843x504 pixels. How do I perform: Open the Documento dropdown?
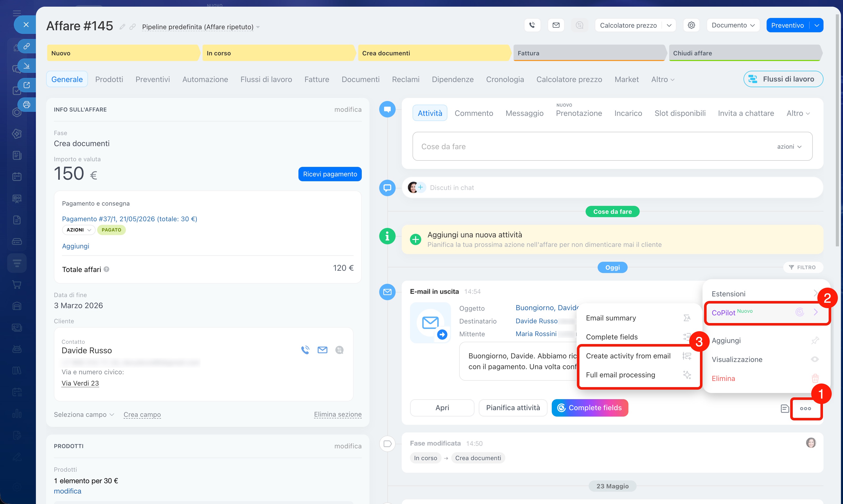(733, 25)
